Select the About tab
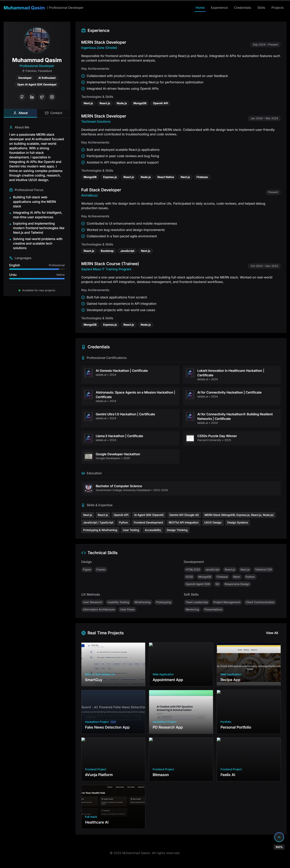The image size is (290, 868). pos(20,113)
